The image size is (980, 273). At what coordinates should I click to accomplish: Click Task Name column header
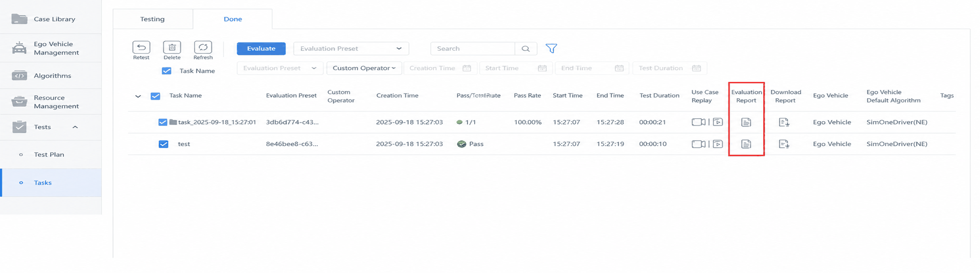coord(186,95)
